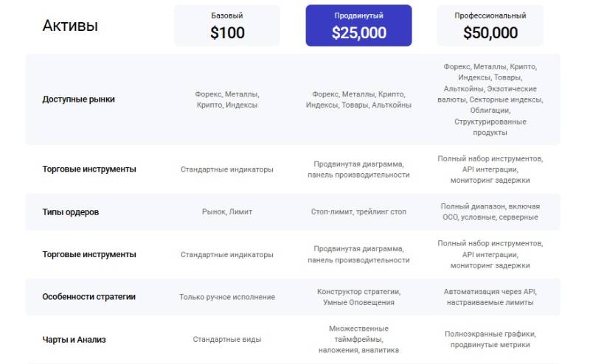The image size is (590, 364).
Task: Click the Конструктор стратегии, Умные Оповещения cell
Action: (358, 297)
